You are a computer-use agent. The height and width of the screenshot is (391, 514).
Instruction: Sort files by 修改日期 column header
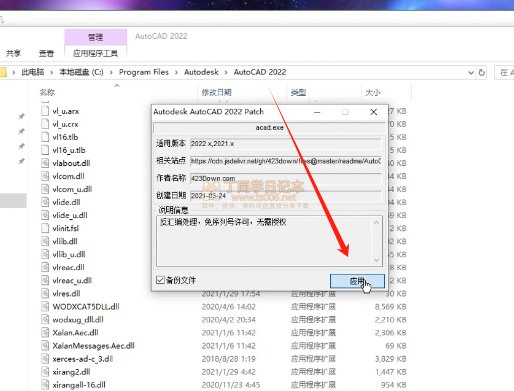point(216,93)
